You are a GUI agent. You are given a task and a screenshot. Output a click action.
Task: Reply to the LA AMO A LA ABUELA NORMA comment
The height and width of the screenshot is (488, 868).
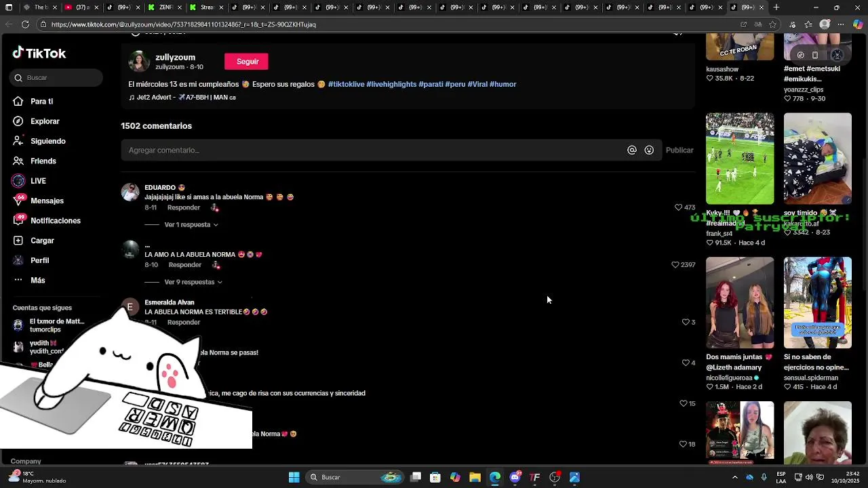tap(184, 265)
